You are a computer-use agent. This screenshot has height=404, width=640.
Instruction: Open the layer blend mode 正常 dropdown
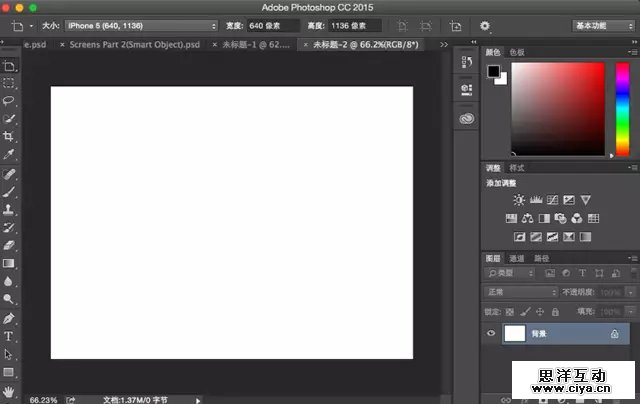(520, 292)
